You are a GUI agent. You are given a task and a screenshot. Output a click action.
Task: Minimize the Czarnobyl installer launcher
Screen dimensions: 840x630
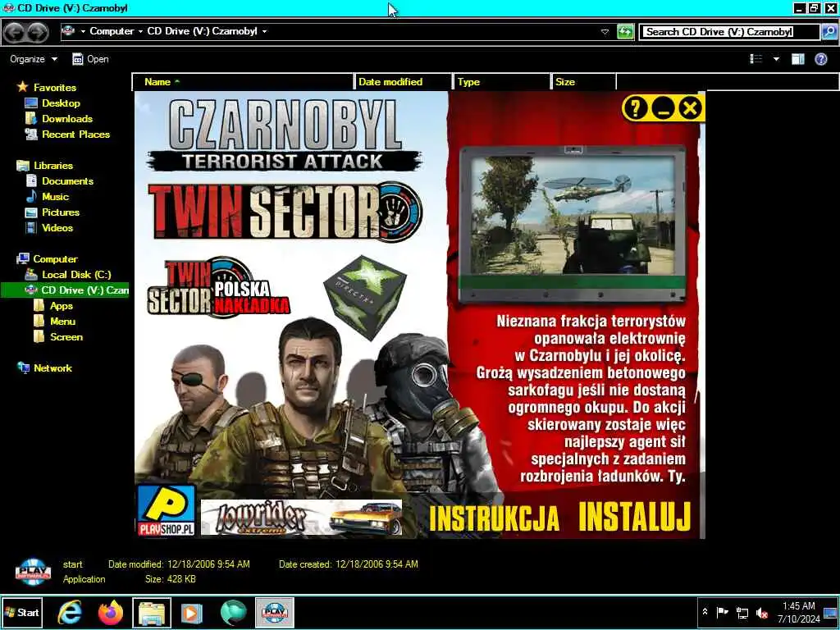(x=663, y=108)
